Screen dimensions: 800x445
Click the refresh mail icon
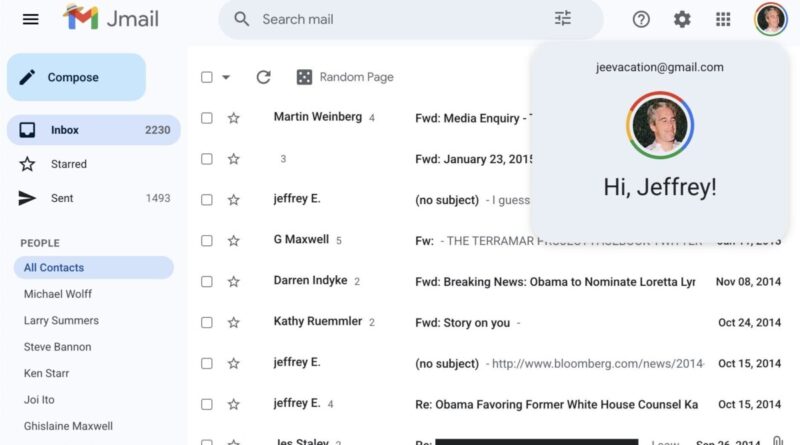pos(264,77)
